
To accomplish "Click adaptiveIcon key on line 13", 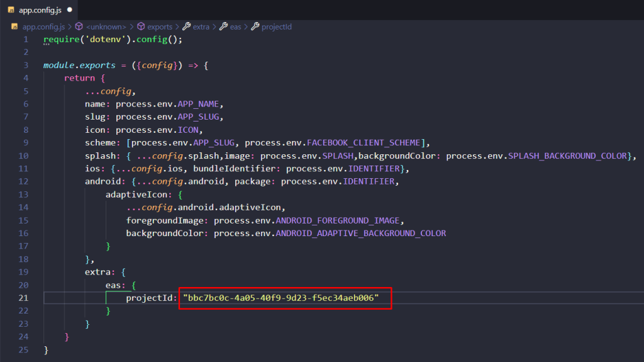I will 136,195.
